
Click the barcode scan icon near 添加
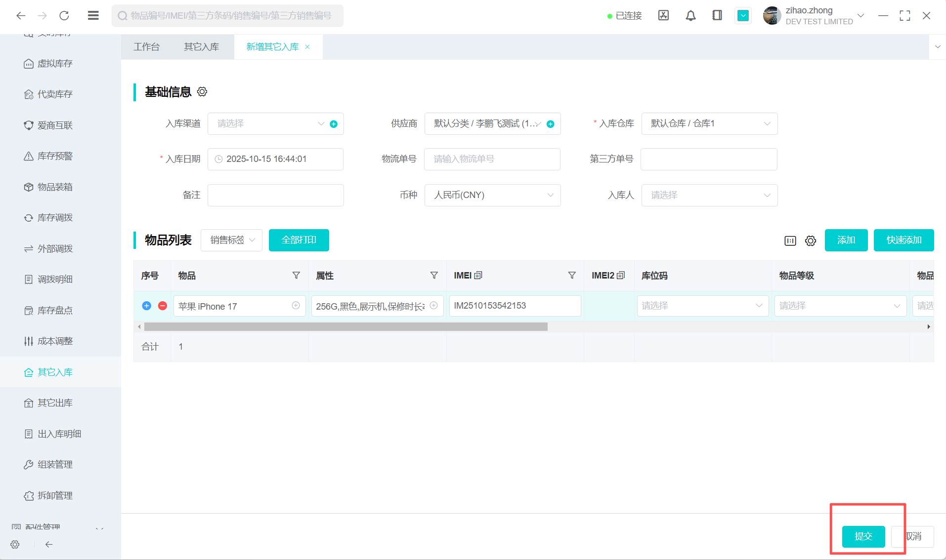tap(790, 240)
